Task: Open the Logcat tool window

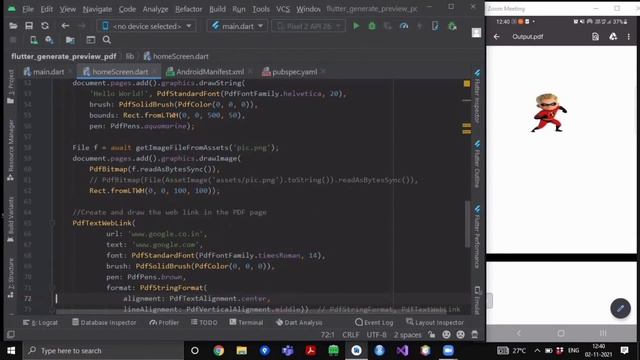Action: (40, 322)
